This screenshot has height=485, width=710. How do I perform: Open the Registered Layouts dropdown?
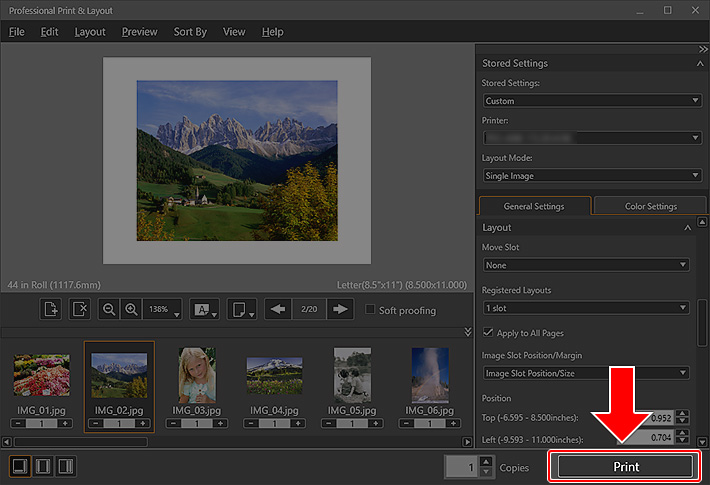(585, 308)
